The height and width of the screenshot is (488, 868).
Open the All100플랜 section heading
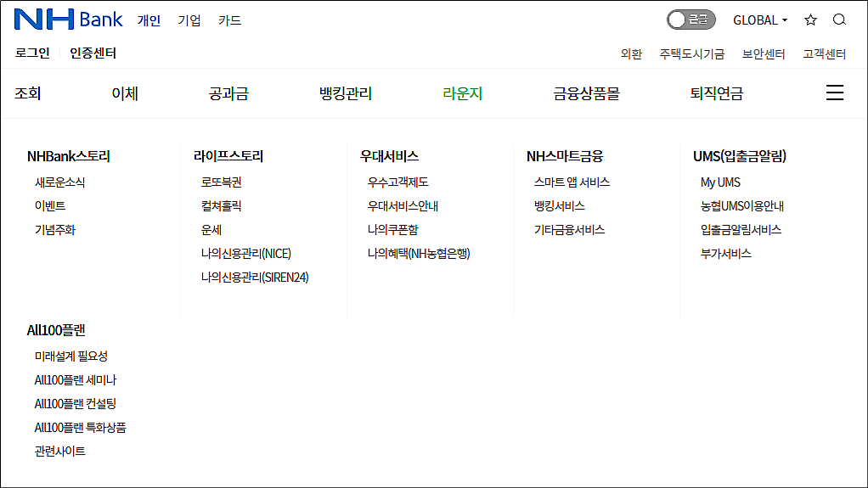pyautogui.click(x=56, y=330)
